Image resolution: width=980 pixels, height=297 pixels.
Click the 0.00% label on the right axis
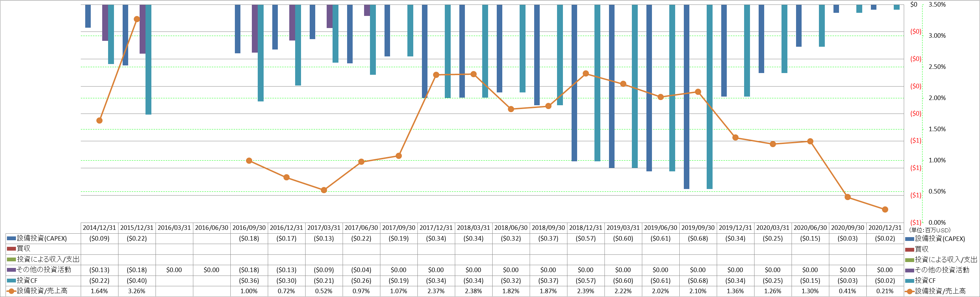[x=937, y=223]
